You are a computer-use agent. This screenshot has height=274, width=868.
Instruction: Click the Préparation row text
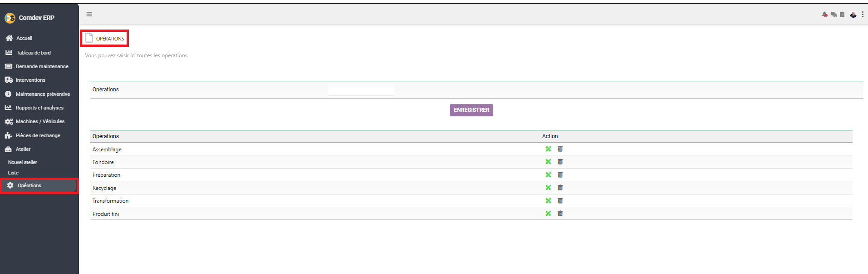(106, 175)
